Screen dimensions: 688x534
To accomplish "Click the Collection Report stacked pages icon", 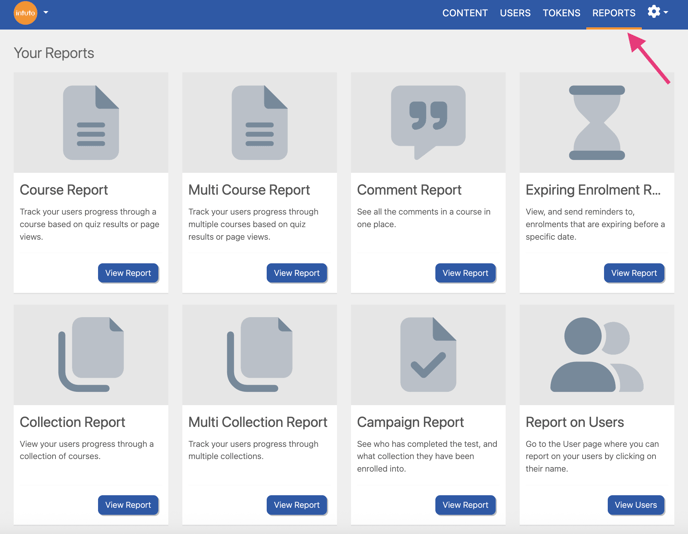I will tap(91, 355).
